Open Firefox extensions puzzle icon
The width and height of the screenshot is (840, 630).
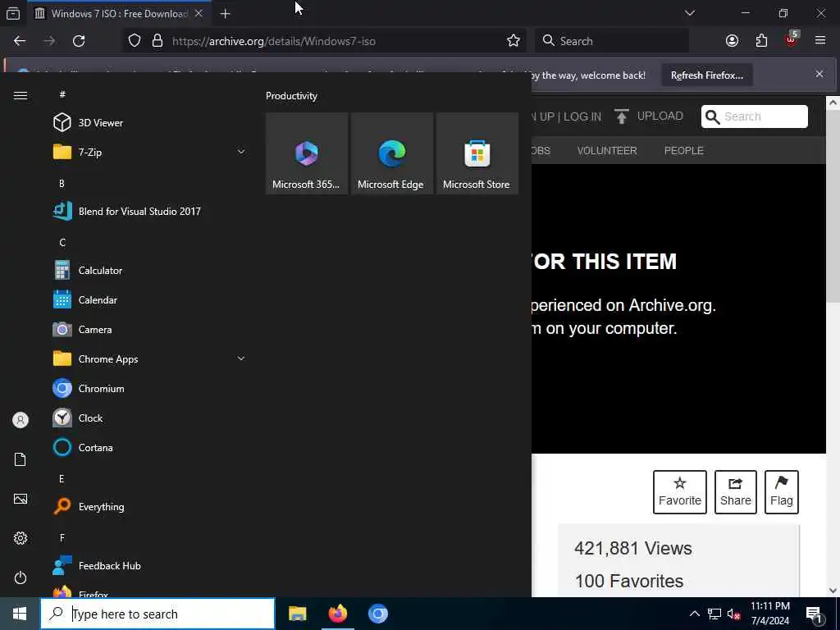[761, 41]
